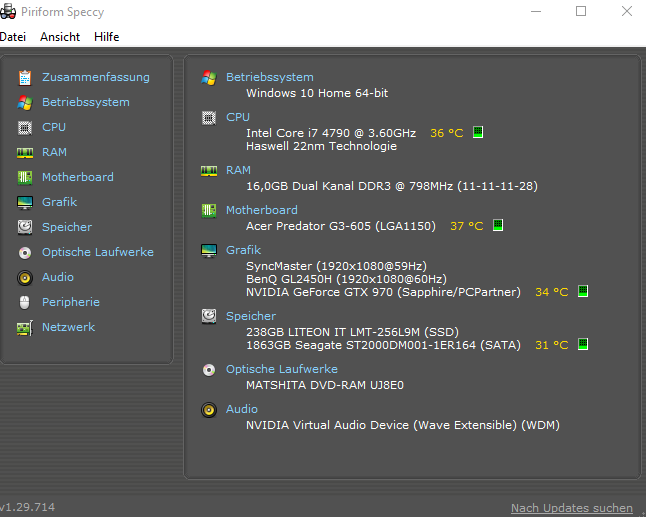Click the Speicher hard drive icon in sidebar
646x517 pixels.
[25, 227]
